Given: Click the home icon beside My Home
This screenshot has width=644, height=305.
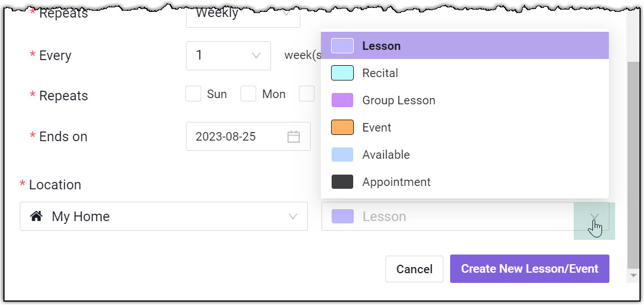Looking at the screenshot, I should pos(37,217).
